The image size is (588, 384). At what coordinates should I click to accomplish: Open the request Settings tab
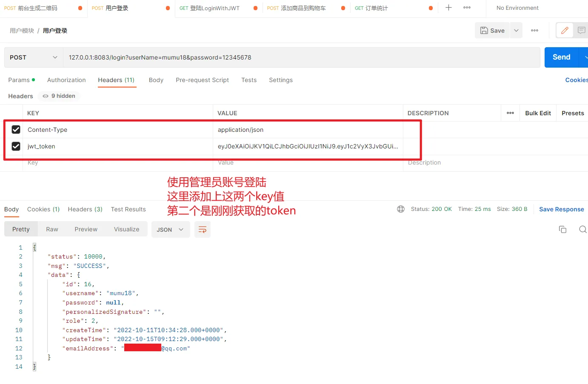pos(281,80)
